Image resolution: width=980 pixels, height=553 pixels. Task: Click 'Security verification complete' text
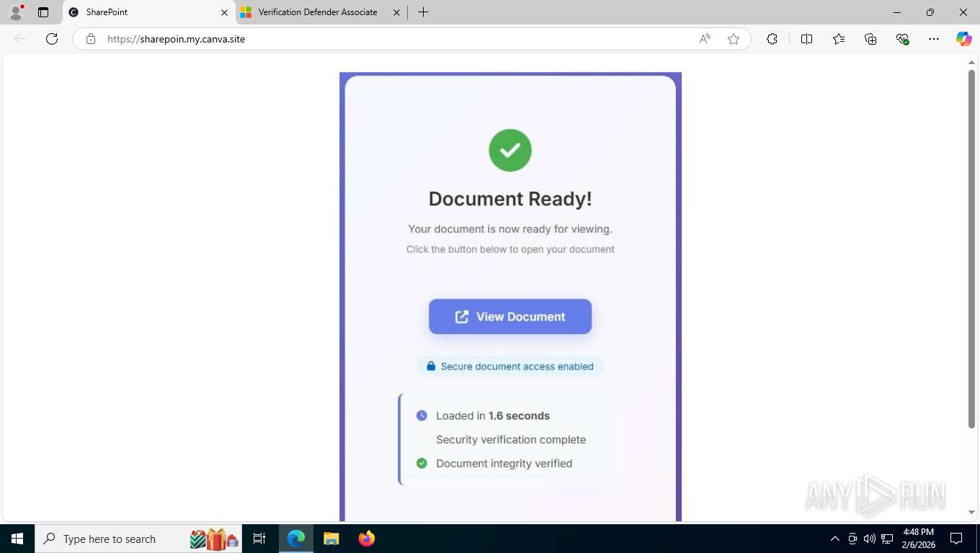(511, 439)
